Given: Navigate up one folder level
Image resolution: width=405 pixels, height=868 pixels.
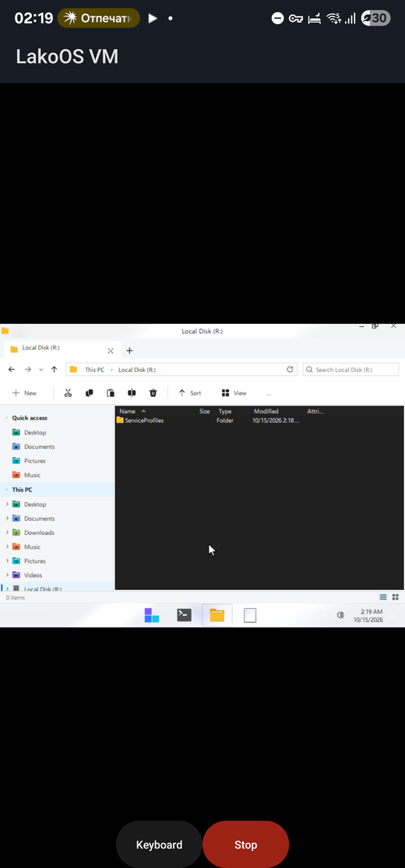Looking at the screenshot, I should tap(54, 369).
